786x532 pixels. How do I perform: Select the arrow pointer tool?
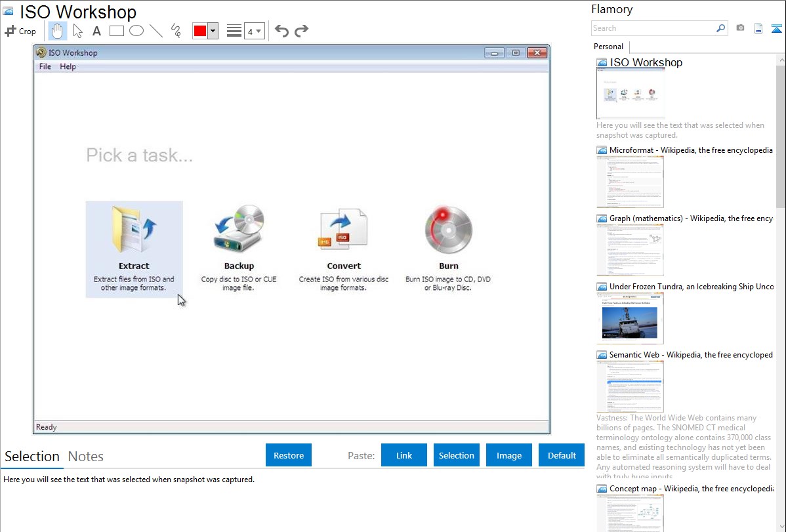point(77,31)
